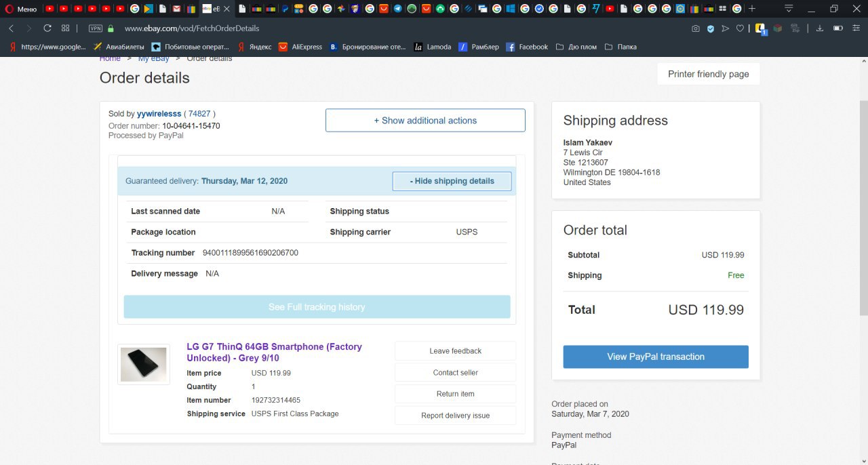Open the battery saver icon

coord(838,28)
